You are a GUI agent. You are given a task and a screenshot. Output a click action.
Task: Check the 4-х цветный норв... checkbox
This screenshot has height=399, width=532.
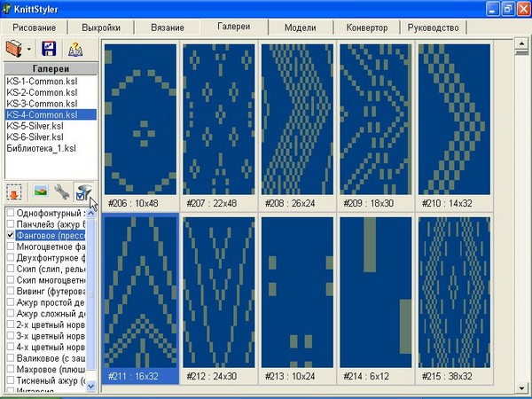point(11,347)
